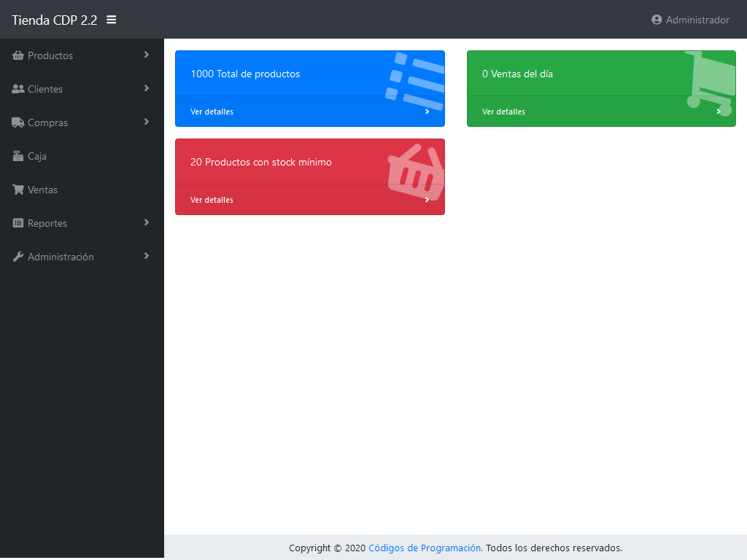The image size is (747, 560).
Task: Click the Administración wrench icon
Action: [x=18, y=257]
